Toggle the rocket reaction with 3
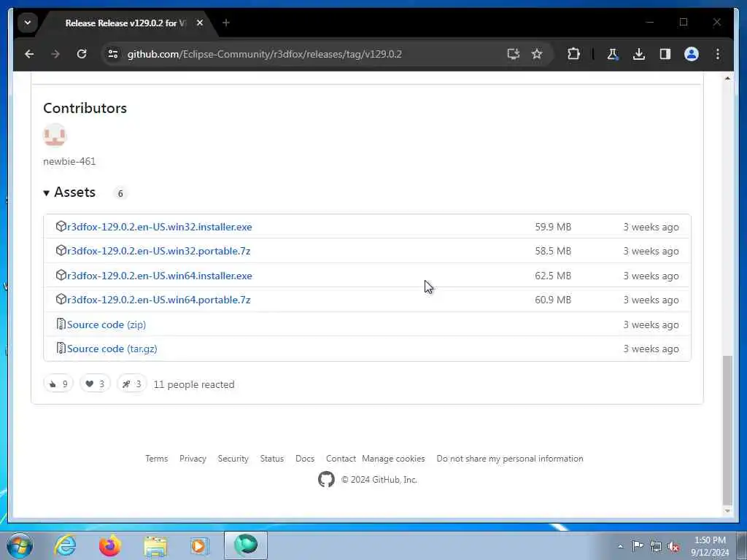 click(x=131, y=384)
